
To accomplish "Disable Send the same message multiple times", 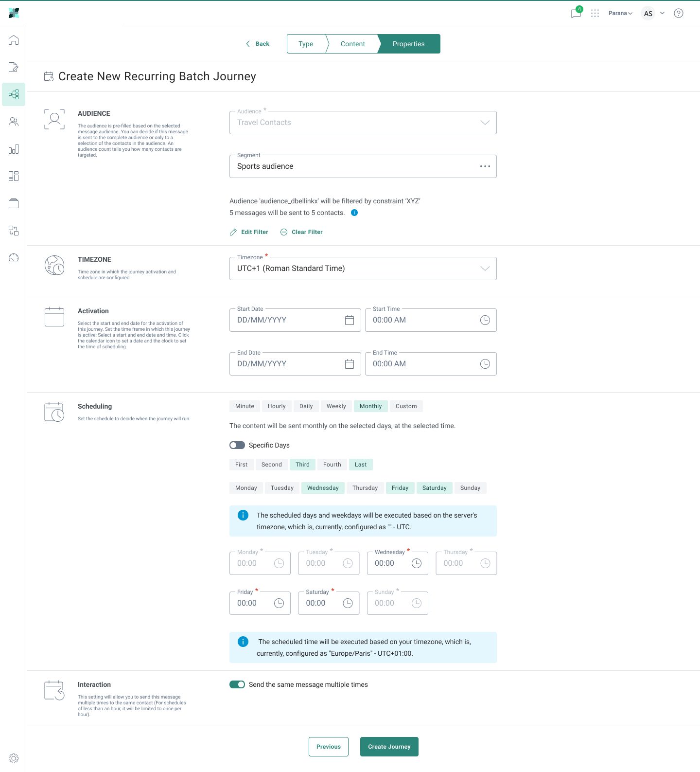I will pyautogui.click(x=237, y=684).
